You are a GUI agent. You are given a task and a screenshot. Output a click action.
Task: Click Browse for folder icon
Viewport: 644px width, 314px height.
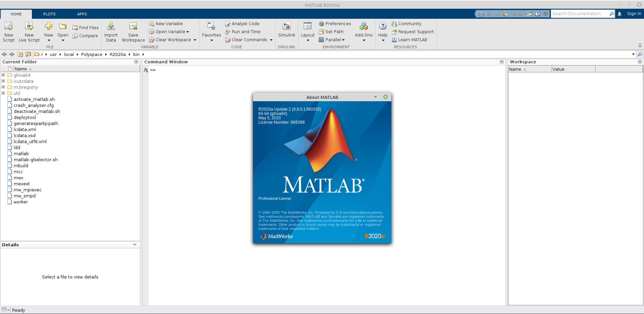(x=28, y=54)
